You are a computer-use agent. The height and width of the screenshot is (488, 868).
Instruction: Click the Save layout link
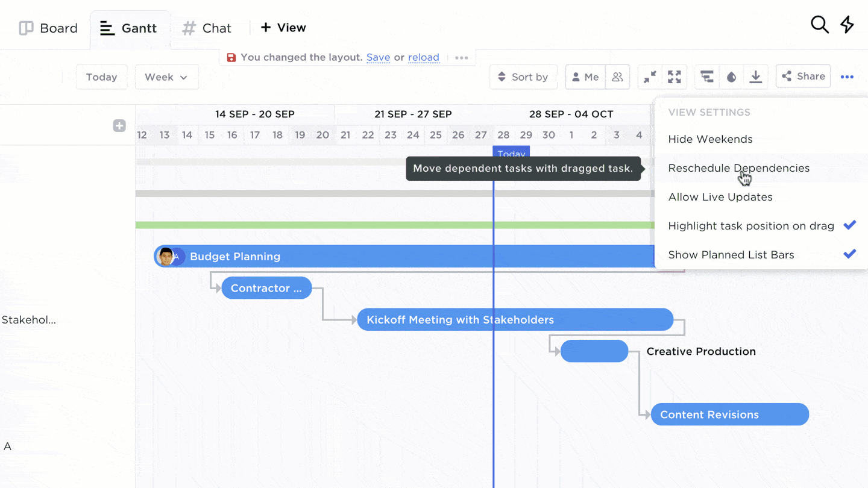[378, 58]
